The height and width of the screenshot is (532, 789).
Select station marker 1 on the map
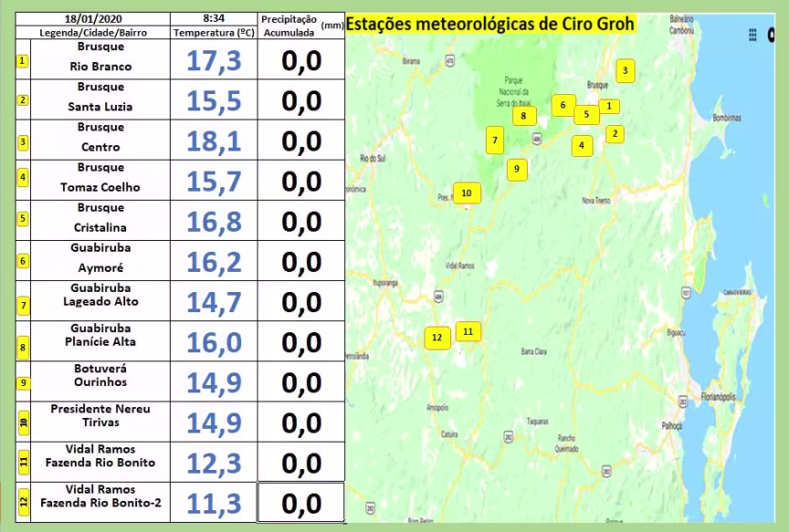point(608,106)
